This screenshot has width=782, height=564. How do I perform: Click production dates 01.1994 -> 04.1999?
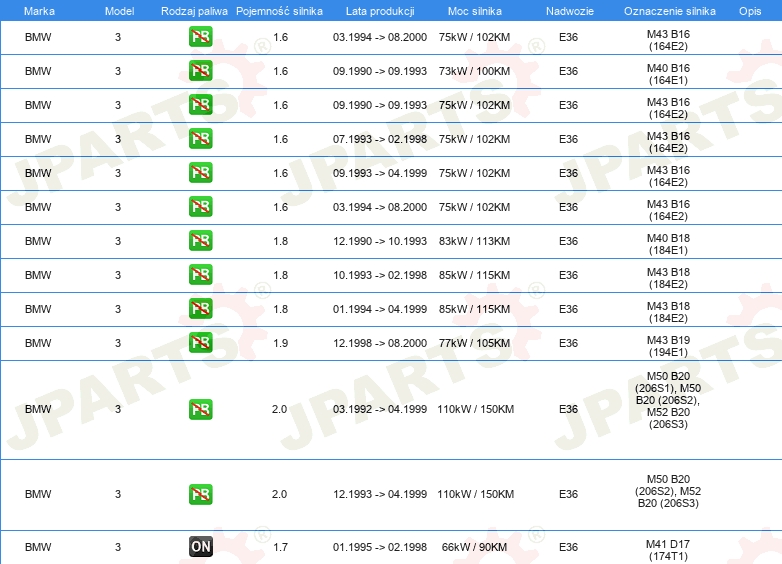point(380,309)
